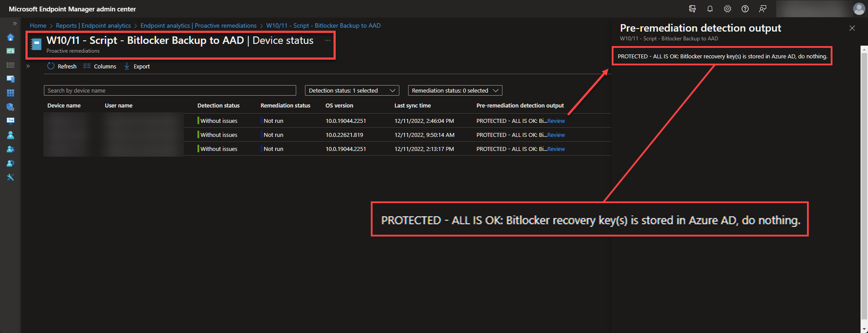Open Reports monitor icon in sidebar
The width and height of the screenshot is (868, 333).
point(11,121)
